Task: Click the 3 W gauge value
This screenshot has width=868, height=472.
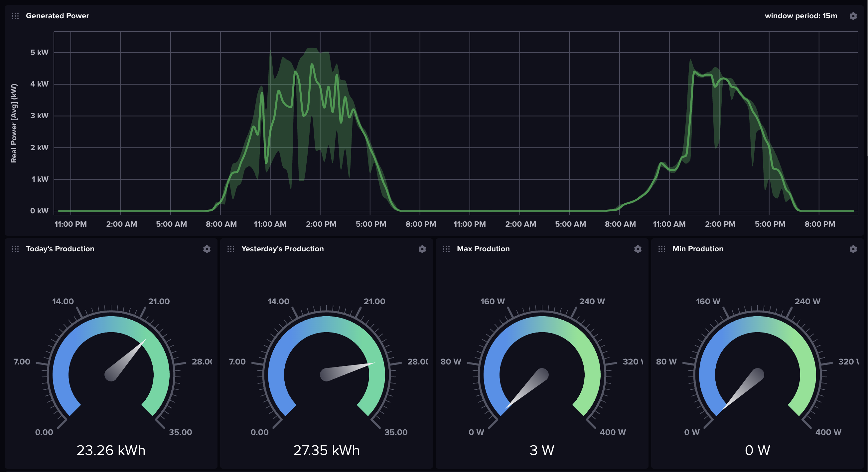Action: pos(542,450)
